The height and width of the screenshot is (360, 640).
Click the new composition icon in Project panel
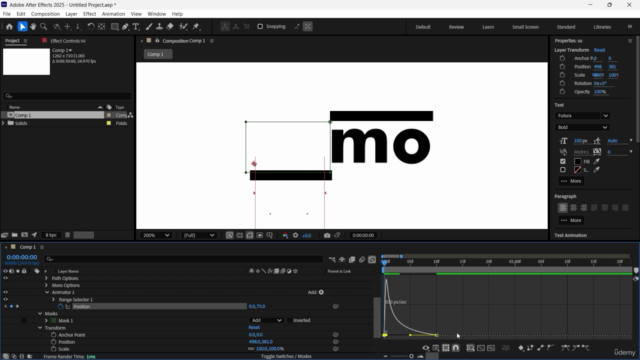(x=24, y=235)
